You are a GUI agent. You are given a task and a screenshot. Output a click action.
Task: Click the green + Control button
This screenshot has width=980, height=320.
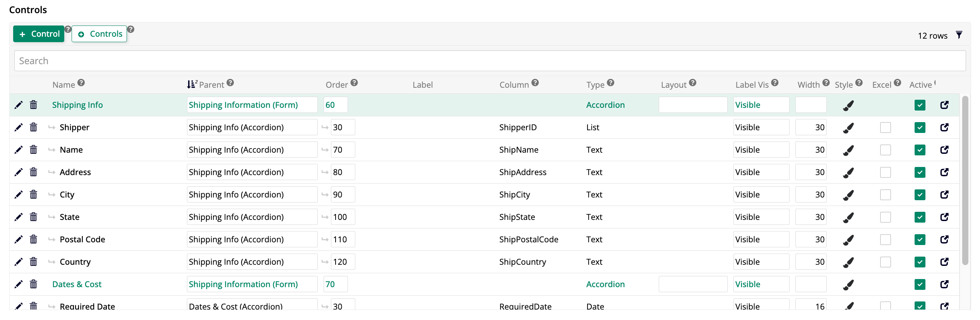coord(39,34)
